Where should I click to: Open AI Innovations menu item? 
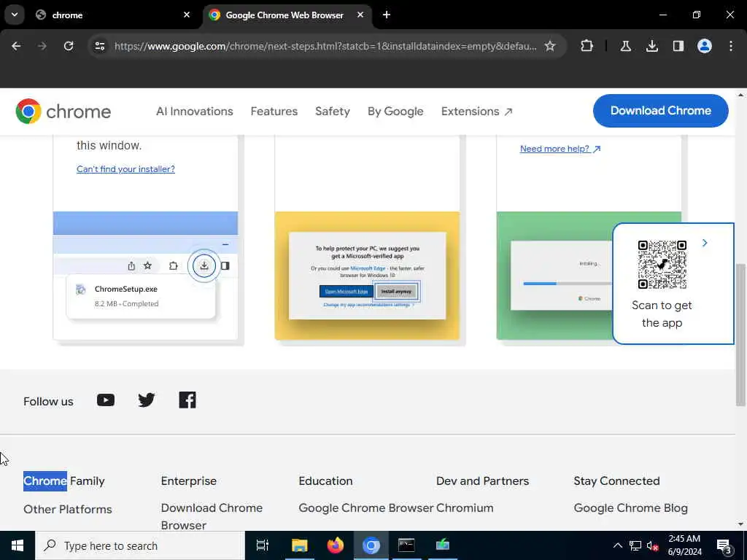194,112
